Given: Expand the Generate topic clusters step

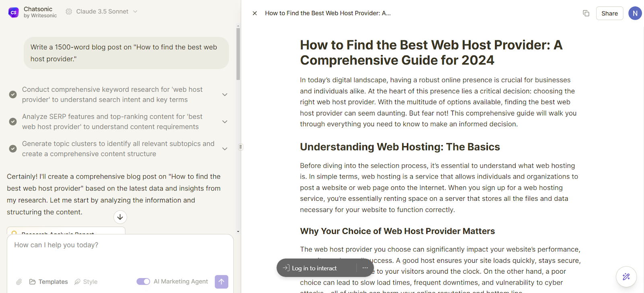Looking at the screenshot, I should pos(225,149).
